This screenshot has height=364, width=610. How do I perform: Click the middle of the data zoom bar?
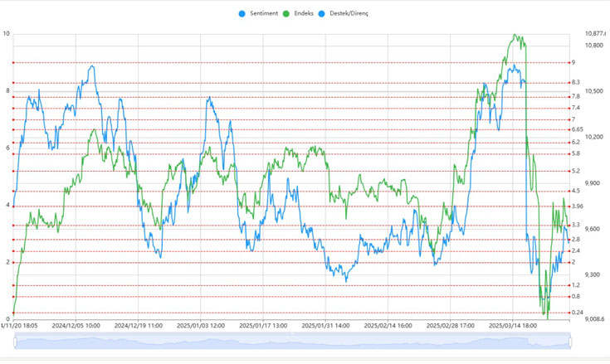tap(292, 342)
